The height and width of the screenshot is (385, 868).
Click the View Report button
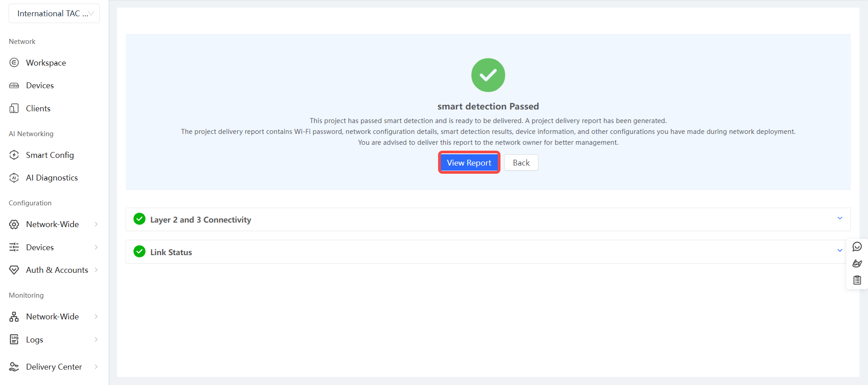469,163
